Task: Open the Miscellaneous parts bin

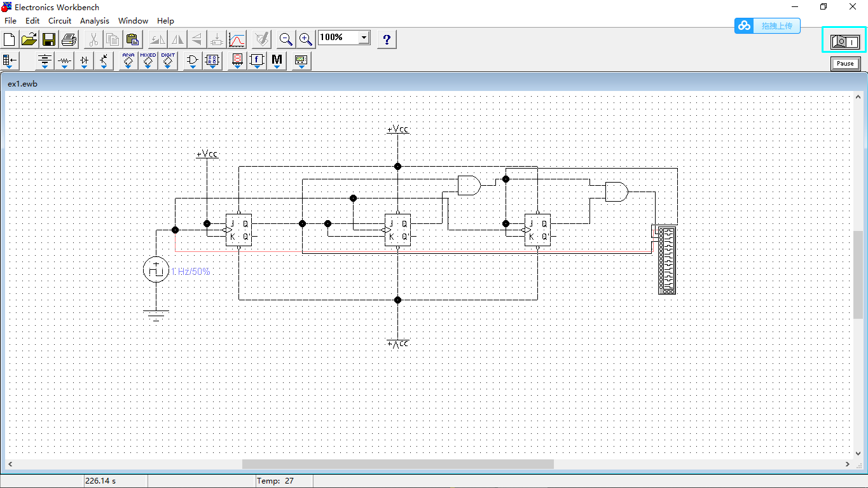Action: [x=277, y=60]
